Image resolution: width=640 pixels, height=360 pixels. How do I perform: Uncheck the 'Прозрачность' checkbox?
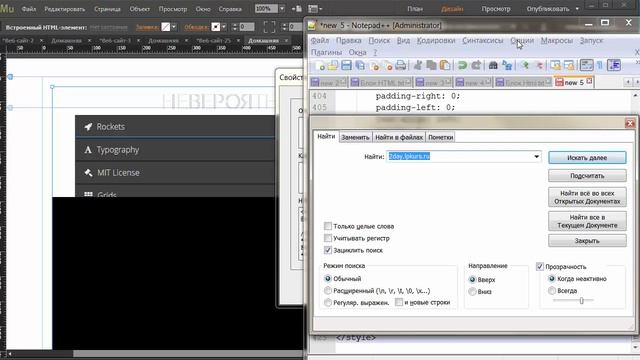point(540,267)
